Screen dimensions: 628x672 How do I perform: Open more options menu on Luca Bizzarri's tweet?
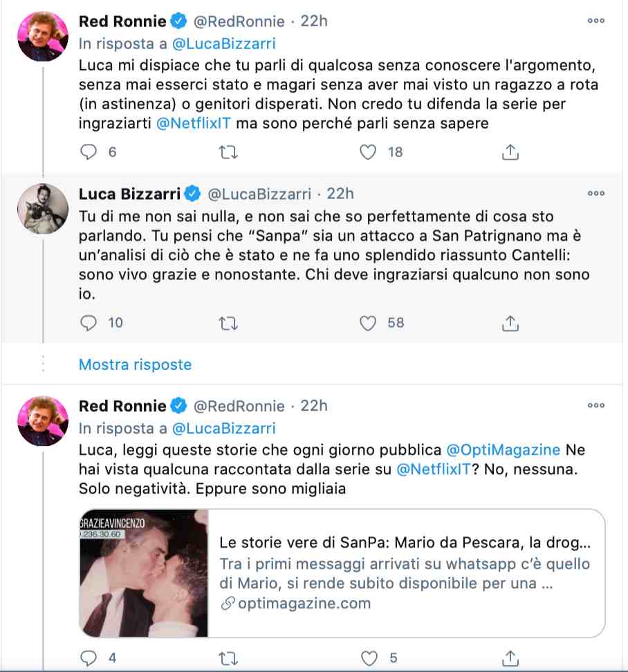595,194
